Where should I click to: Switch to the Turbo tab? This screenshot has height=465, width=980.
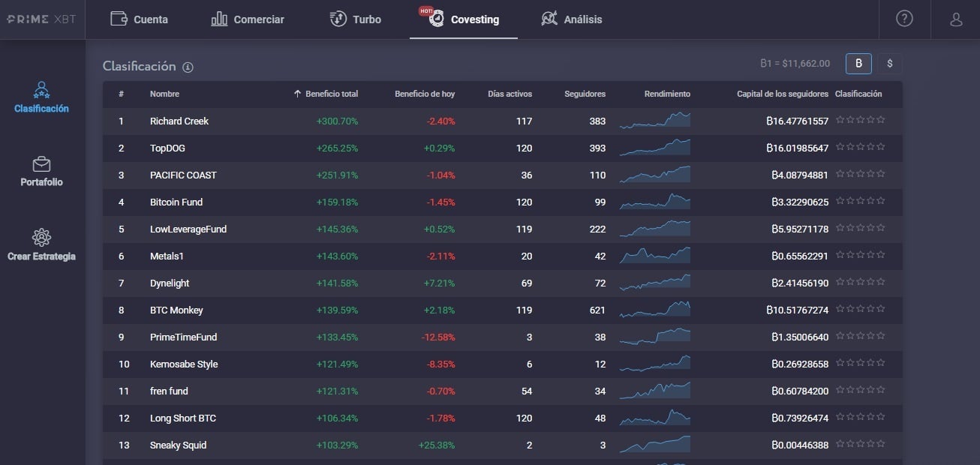point(356,19)
